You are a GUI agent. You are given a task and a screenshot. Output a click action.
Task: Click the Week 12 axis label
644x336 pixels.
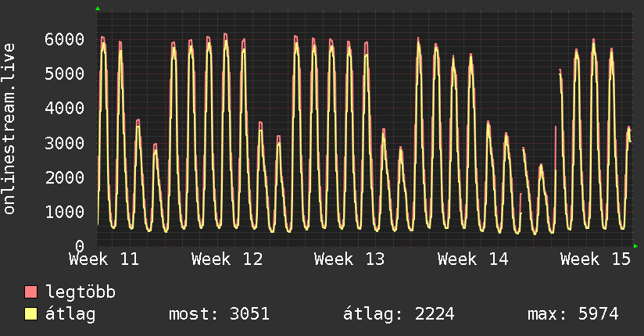coord(227,259)
